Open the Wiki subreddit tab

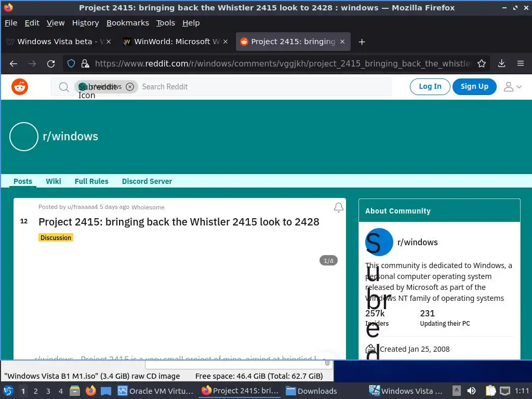click(54, 181)
